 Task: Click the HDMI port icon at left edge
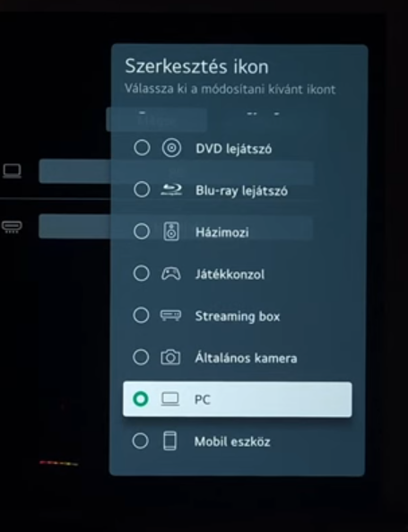coord(13,227)
